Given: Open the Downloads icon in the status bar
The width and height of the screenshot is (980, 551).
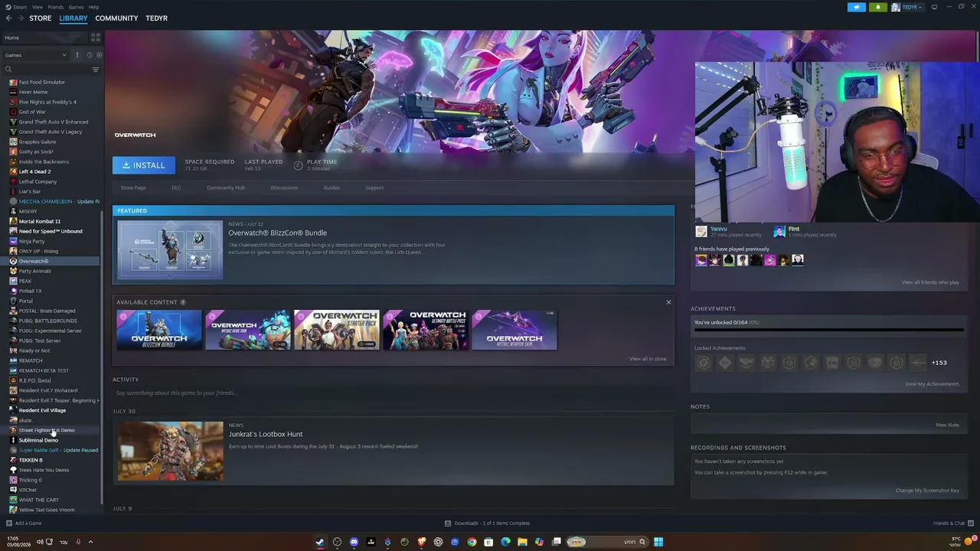Looking at the screenshot, I should [x=448, y=523].
